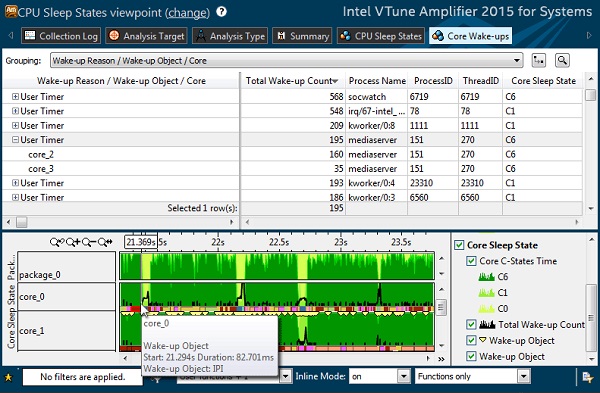Click the legend pane vertical scrollbar thumb
The width and height of the screenshot is (600, 393).
pos(591,317)
